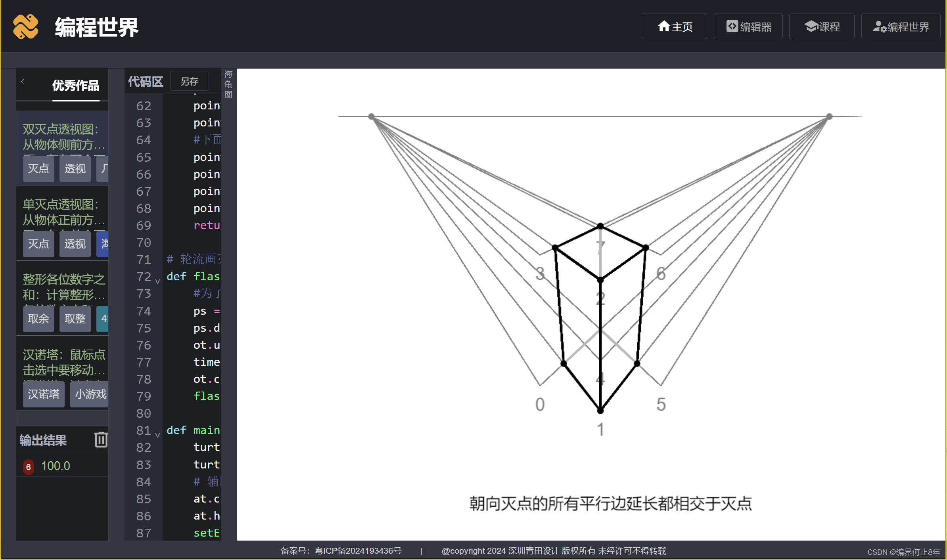Select the 优秀作品 tab
Viewport: 947px width, 560px height.
coord(76,86)
